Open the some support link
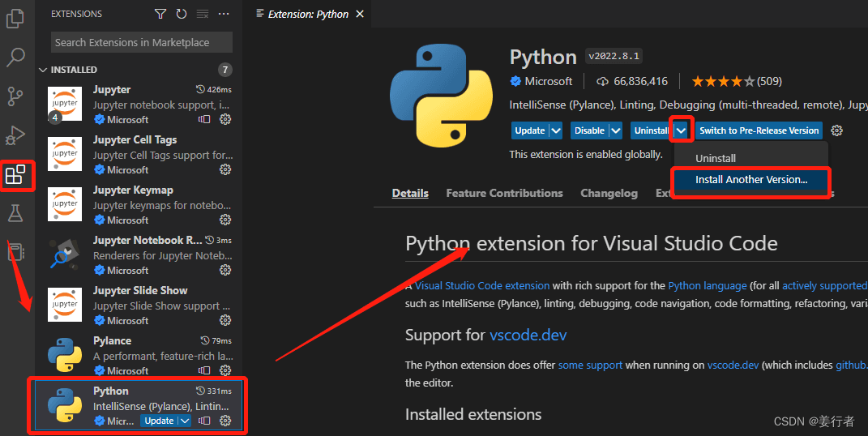 tap(590, 365)
